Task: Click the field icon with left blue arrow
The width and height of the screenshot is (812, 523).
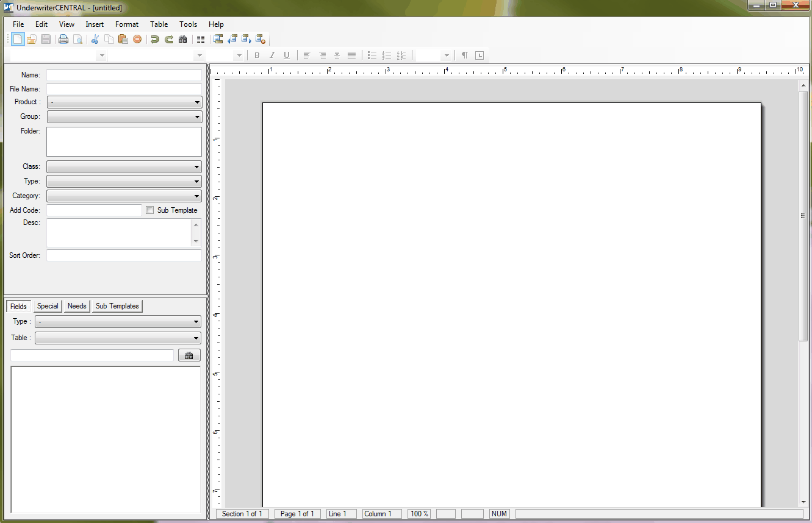Action: tap(232, 40)
